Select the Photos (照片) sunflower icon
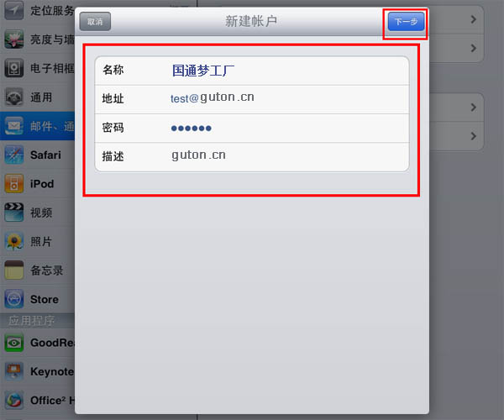This screenshot has width=504, height=420. 13,241
